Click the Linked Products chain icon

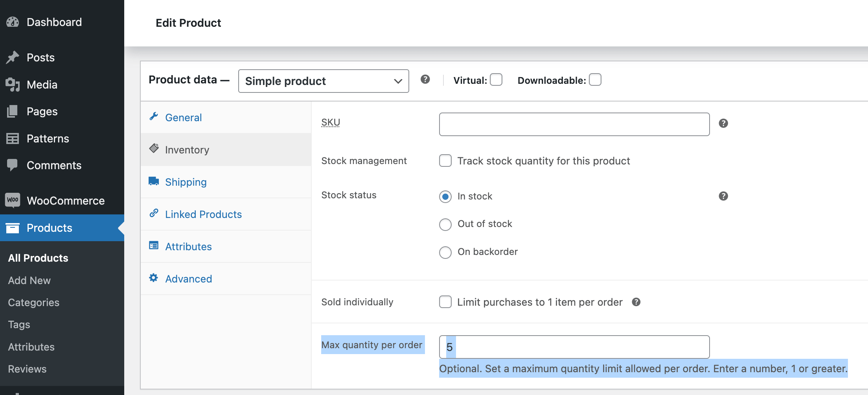coord(154,213)
